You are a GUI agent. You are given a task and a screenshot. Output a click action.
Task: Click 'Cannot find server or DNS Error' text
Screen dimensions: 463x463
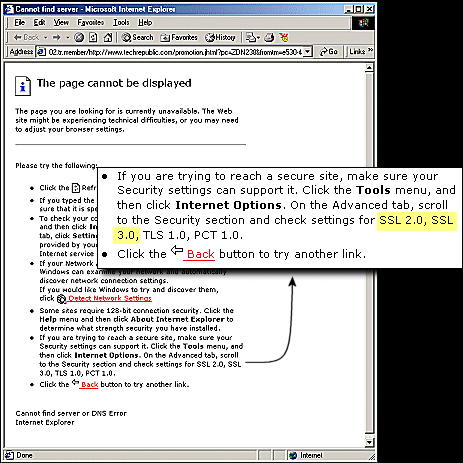click(71, 413)
